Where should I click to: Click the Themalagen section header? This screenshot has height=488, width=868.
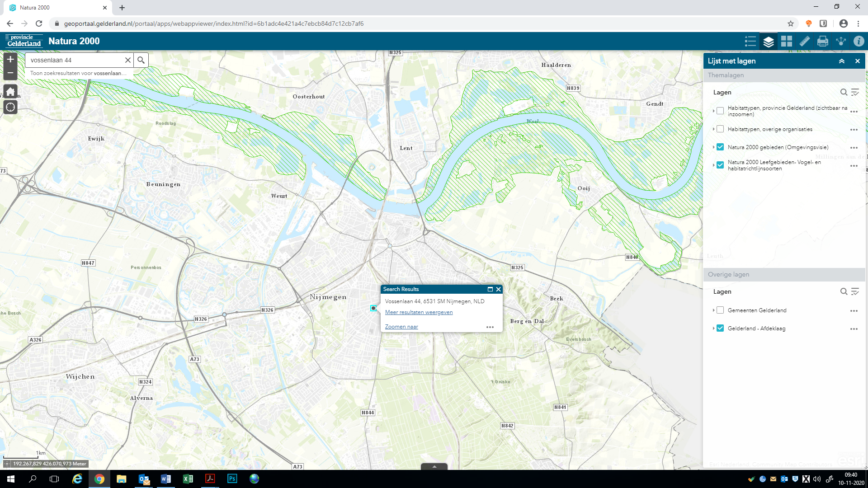pos(784,75)
